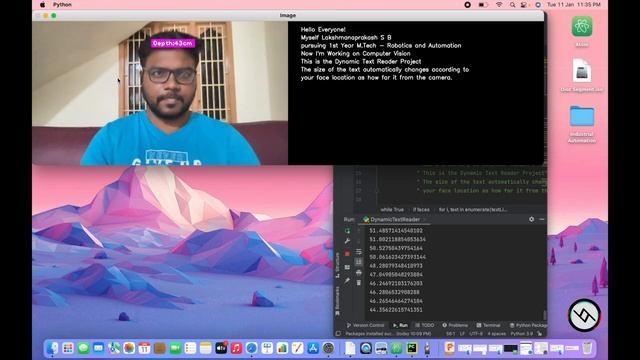Switch to the Run tool tab
The height and width of the screenshot is (360, 640).
tap(400, 325)
